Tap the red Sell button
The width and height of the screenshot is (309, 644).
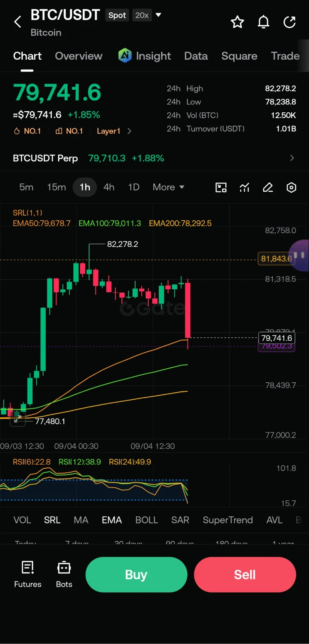[245, 575]
